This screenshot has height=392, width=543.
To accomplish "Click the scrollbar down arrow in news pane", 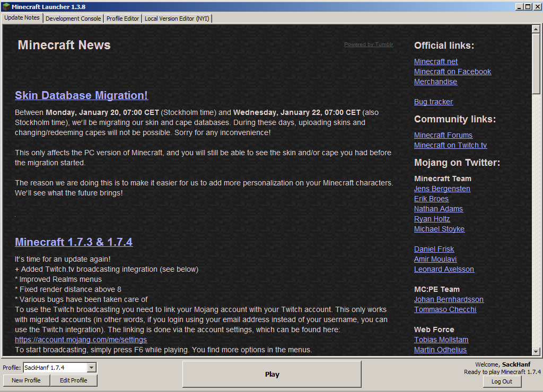I will click(536, 351).
